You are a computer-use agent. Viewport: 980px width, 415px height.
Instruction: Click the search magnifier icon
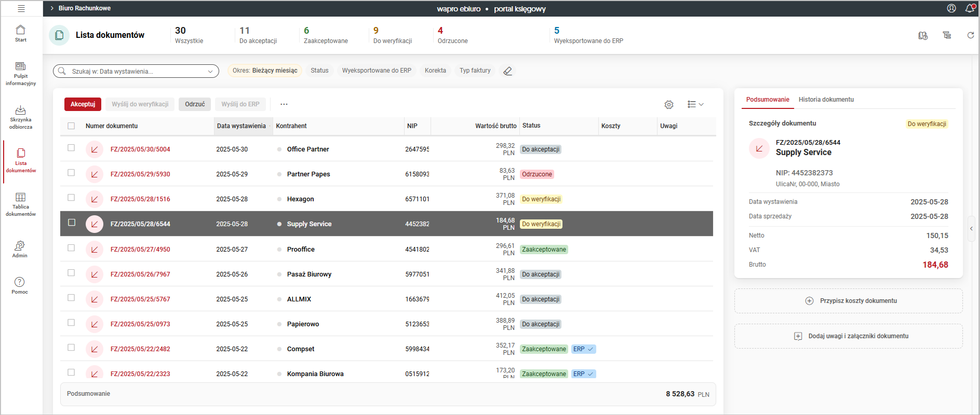(62, 71)
